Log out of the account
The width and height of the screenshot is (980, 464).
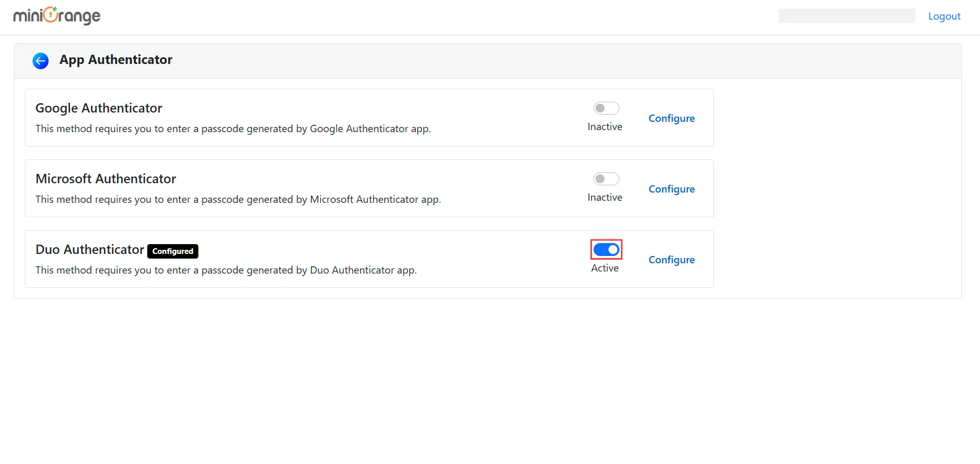[944, 16]
